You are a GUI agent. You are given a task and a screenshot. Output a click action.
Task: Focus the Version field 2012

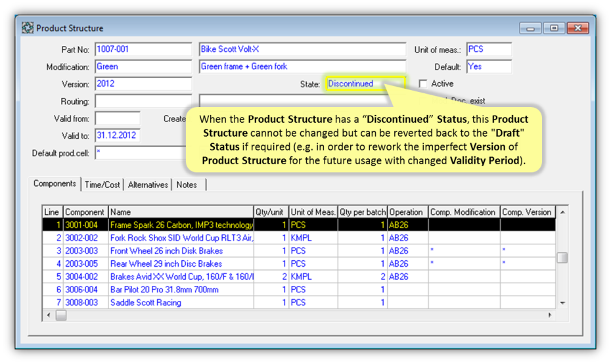pyautogui.click(x=143, y=84)
